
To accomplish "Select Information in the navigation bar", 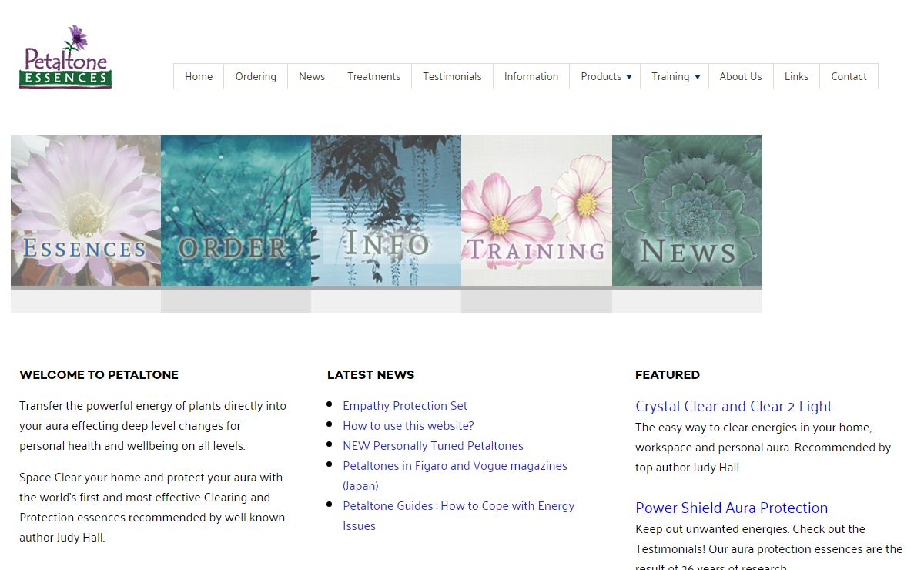I will click(x=531, y=76).
